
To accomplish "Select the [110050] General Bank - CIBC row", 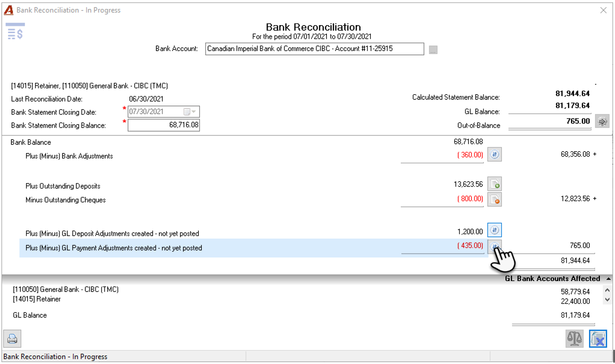I will coord(66,289).
